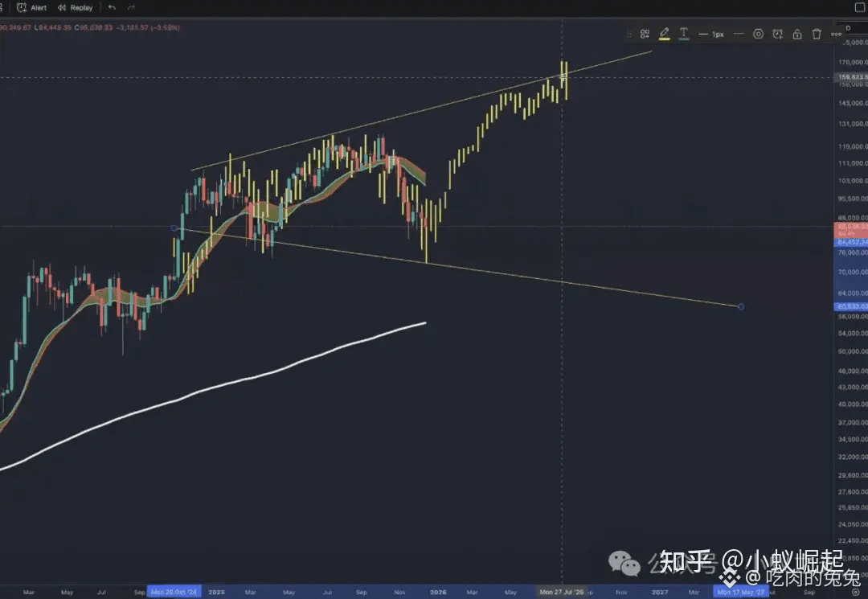This screenshot has width=868, height=599.
Task: Select the upper ascending trendline
Action: [x=420, y=111]
